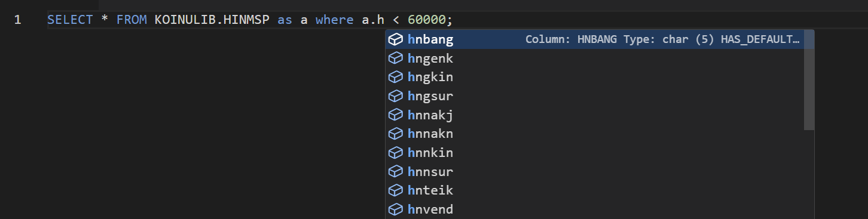868x219 pixels.
Task: Pick hngkin from the suggestion list
Action: click(595, 77)
